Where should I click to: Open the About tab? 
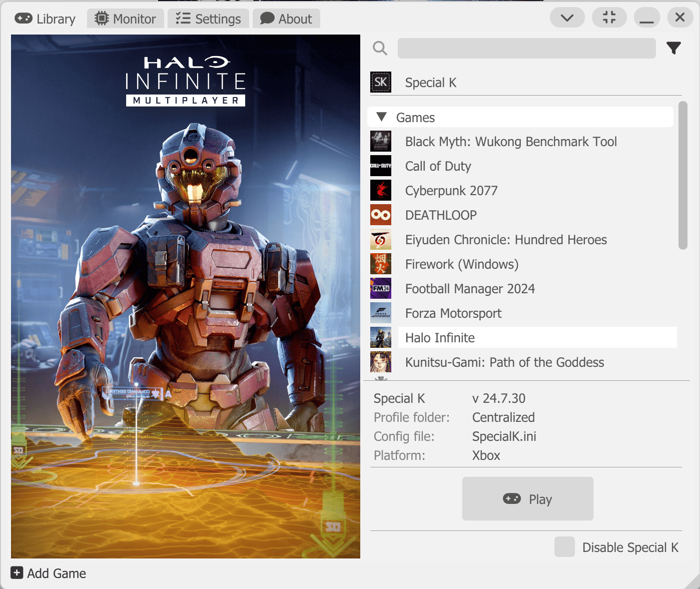click(x=286, y=19)
